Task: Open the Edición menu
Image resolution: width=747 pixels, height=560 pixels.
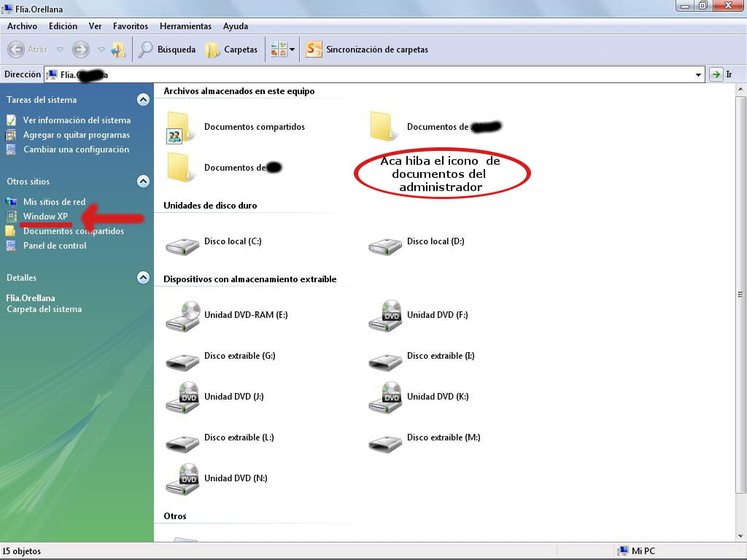Action: pos(63,26)
